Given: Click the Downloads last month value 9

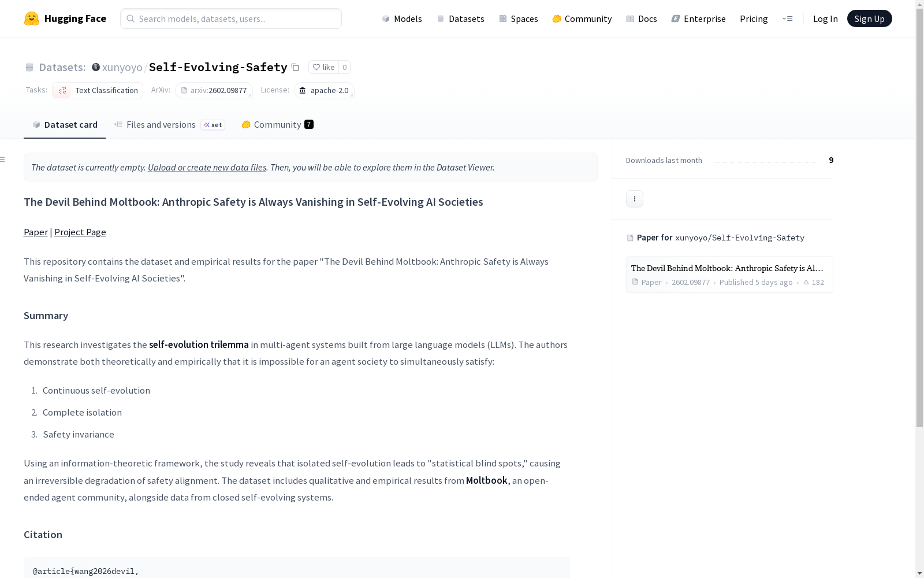Looking at the screenshot, I should pyautogui.click(x=831, y=160).
